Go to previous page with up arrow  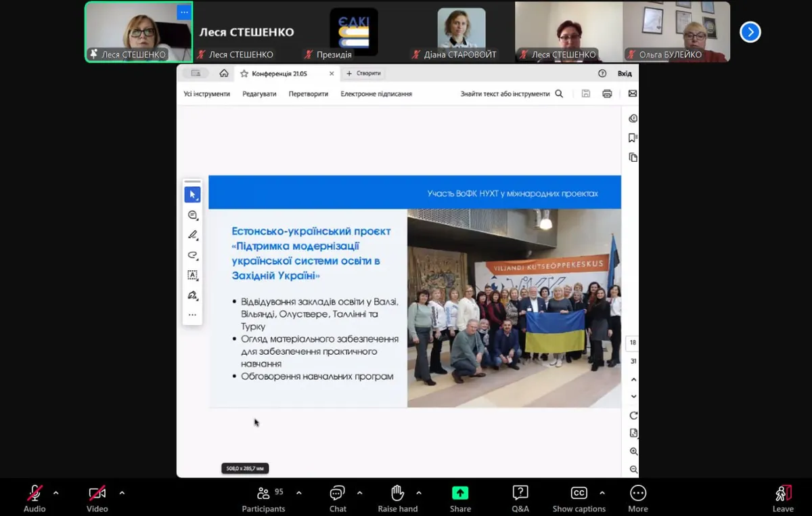[633, 380]
